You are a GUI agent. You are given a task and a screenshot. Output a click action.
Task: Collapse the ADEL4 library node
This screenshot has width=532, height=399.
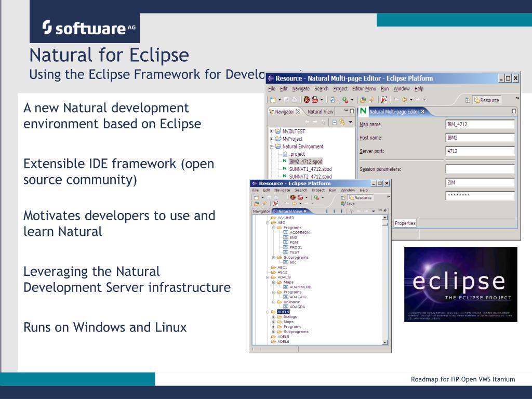click(268, 312)
